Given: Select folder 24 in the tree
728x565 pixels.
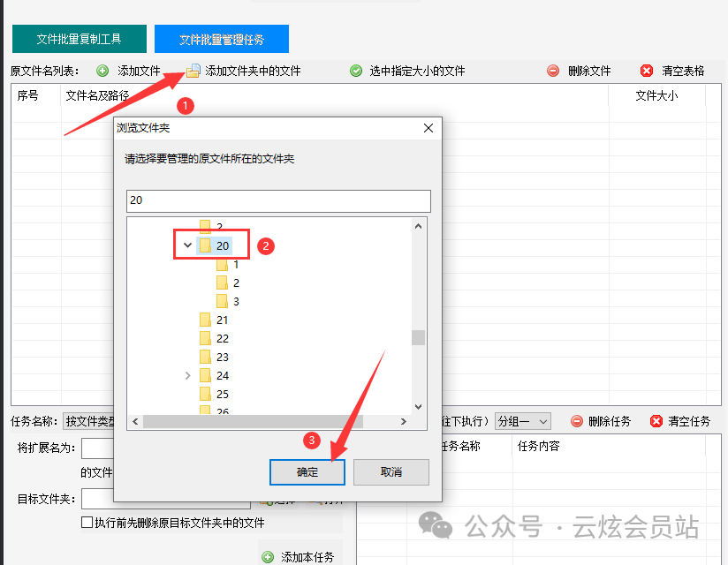Looking at the screenshot, I should point(223,376).
